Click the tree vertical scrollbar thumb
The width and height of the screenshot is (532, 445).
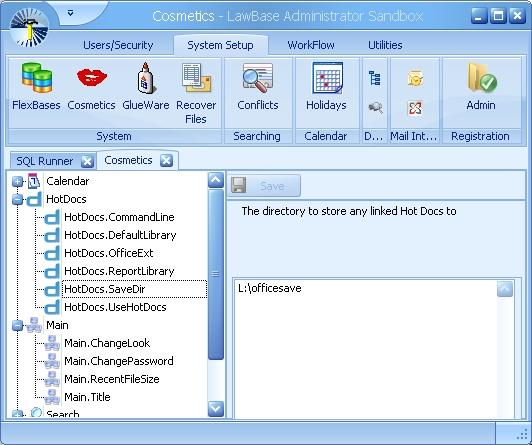tap(216, 274)
